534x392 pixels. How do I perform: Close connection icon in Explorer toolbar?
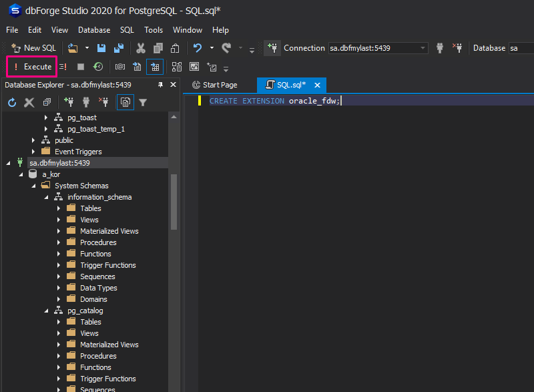click(x=103, y=102)
